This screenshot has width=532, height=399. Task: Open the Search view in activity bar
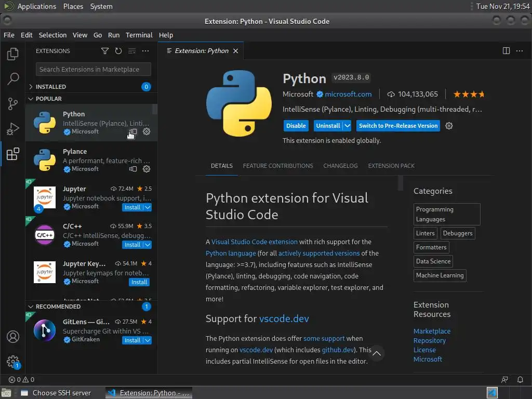13,79
